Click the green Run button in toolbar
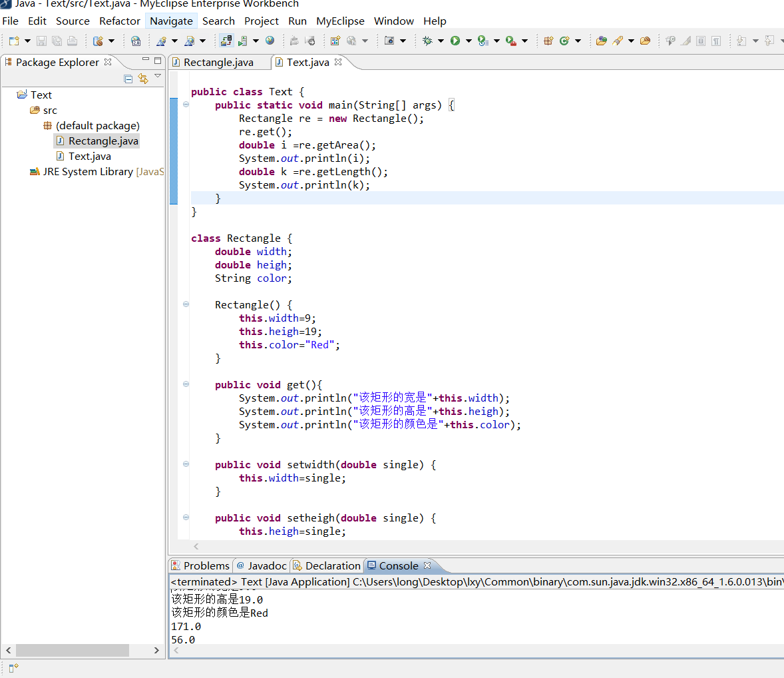Image resolution: width=784 pixels, height=678 pixels. (455, 41)
